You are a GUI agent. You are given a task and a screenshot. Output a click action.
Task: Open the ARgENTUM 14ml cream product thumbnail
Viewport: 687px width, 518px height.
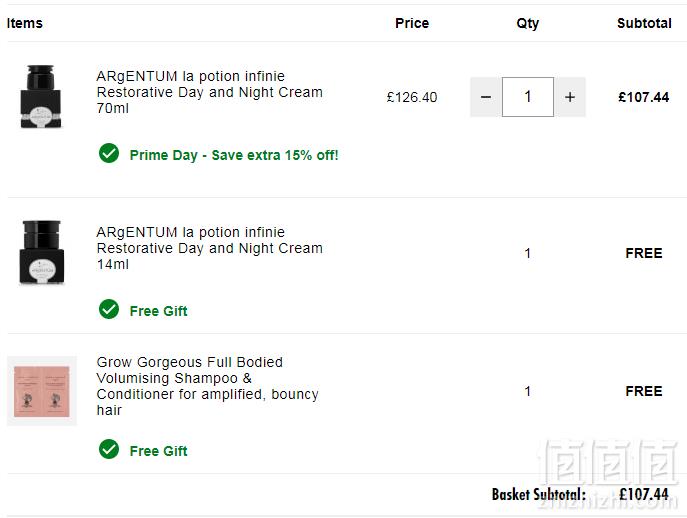click(42, 252)
